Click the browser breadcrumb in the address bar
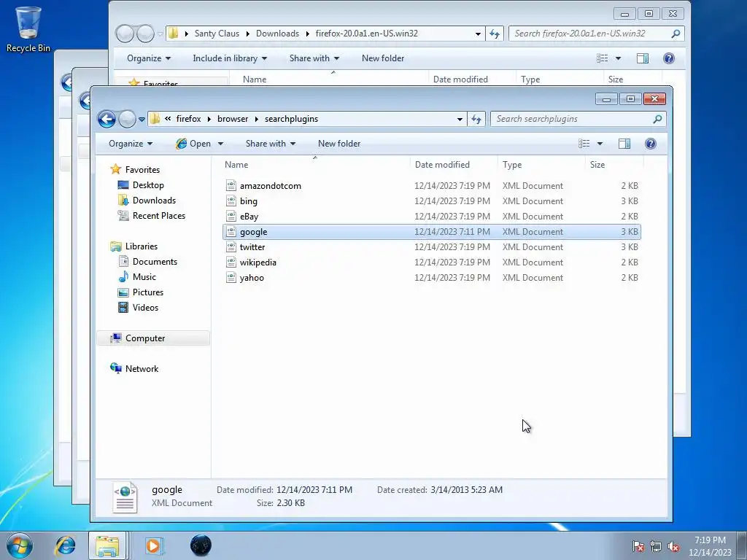This screenshot has width=747, height=560. click(233, 119)
